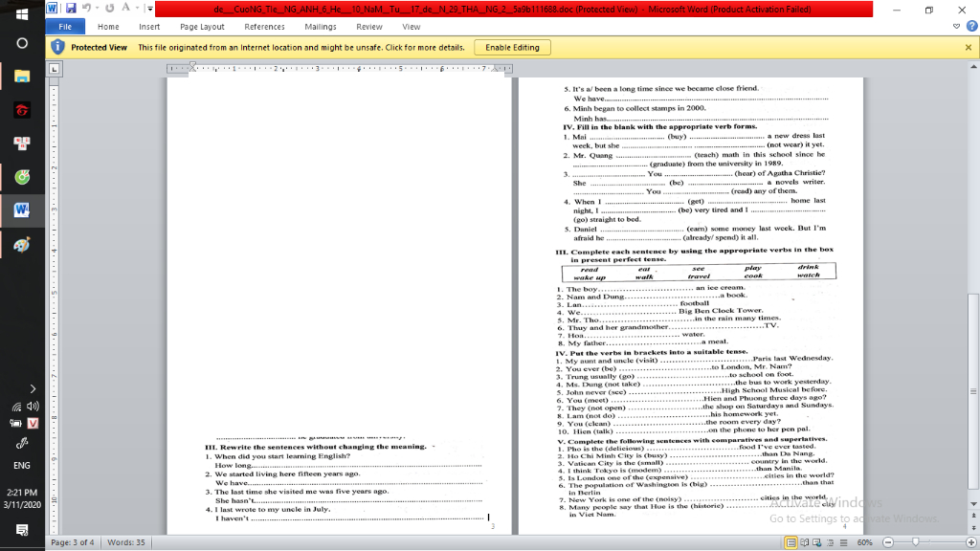Click Next Page double-arrow button below scrollbar
Screen dimensions: 980x551
(973, 528)
